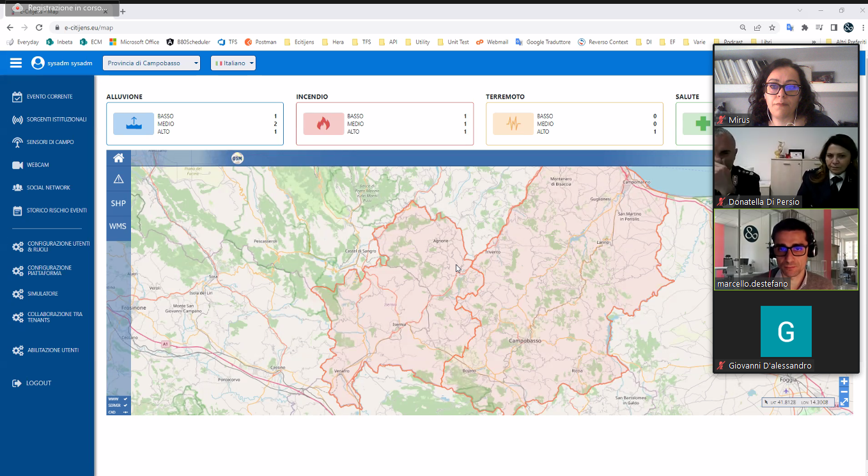The image size is (868, 476).
Task: Click the map home icon
Action: click(118, 158)
